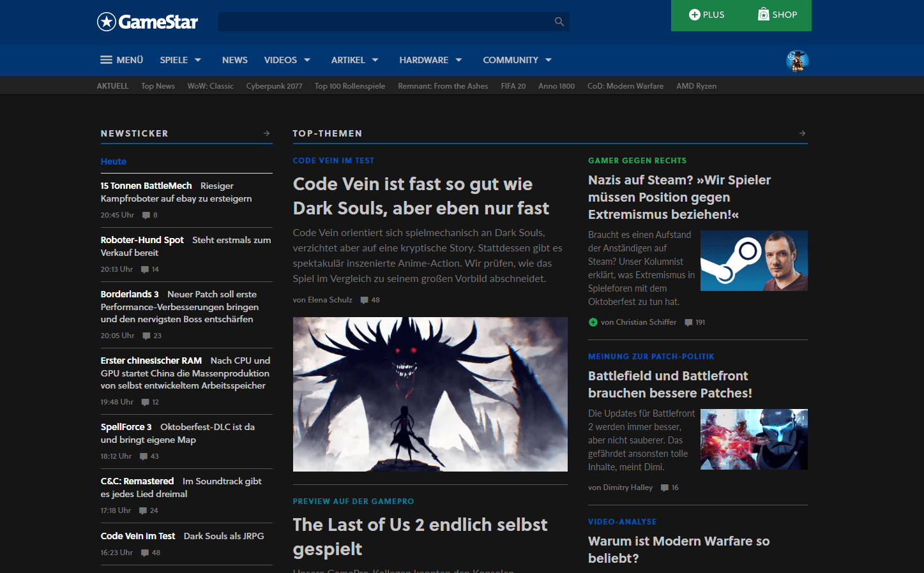Image resolution: width=924 pixels, height=573 pixels.
Task: Click the green plus icon beside Christian Schiffer byline
Action: pyautogui.click(x=593, y=322)
